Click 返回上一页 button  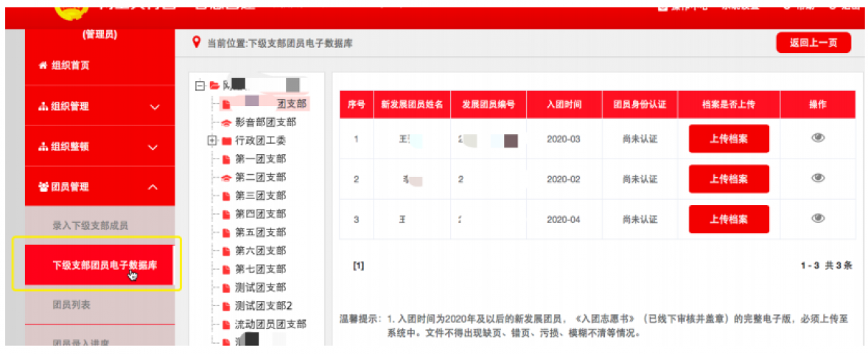(813, 43)
